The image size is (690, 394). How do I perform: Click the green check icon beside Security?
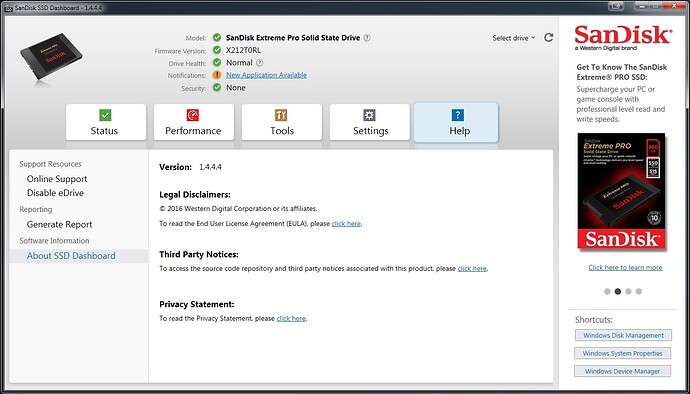217,87
